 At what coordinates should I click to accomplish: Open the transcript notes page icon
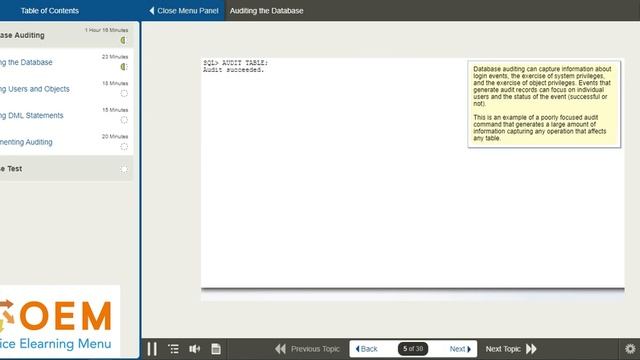pos(216,349)
